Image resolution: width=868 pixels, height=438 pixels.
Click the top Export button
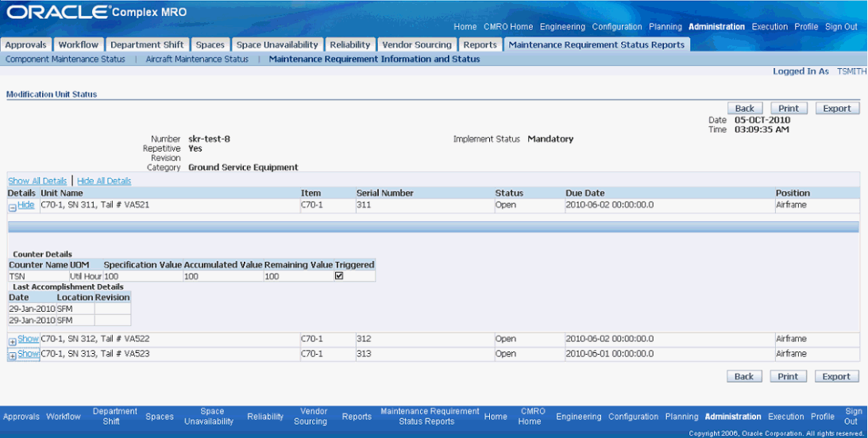point(837,109)
